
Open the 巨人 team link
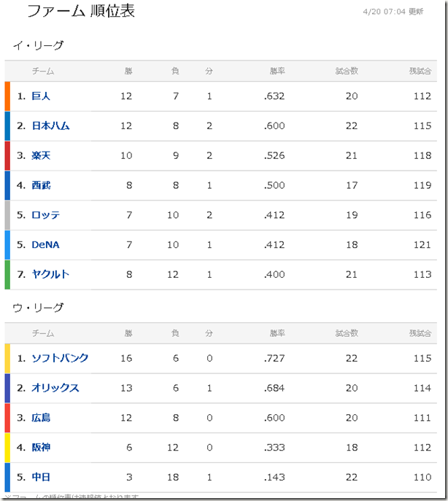point(41,96)
